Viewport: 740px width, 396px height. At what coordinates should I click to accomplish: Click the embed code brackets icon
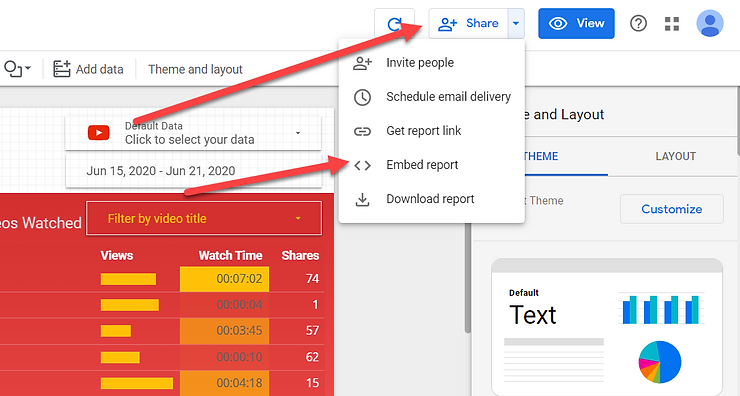click(362, 165)
